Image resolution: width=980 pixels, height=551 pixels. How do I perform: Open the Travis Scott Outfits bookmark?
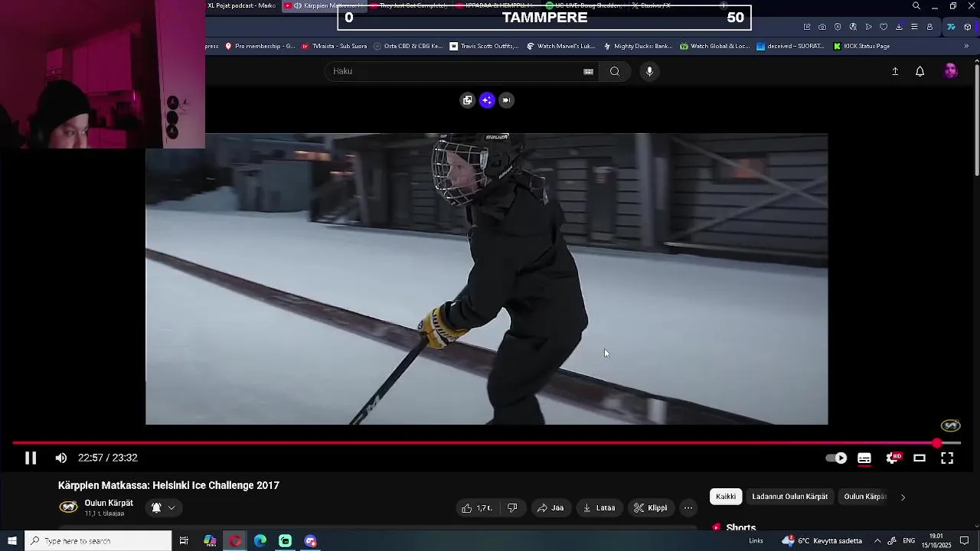484,46
